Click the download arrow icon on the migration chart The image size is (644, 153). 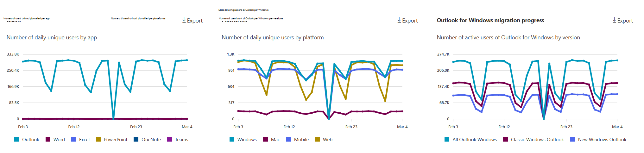tap(614, 20)
